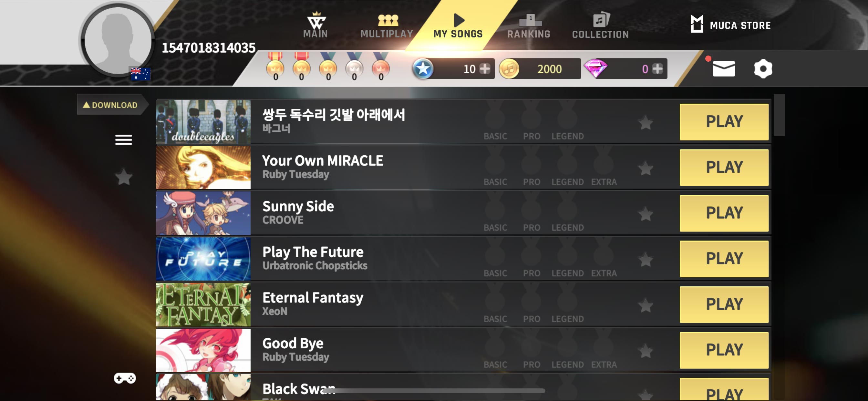Favorite Your Own MIRACLE with its star
868x401 pixels.
pyautogui.click(x=646, y=169)
